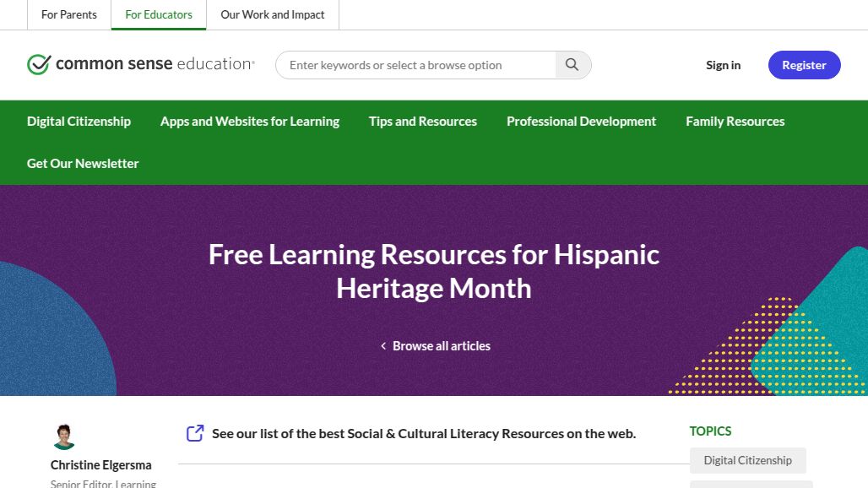Click the Register button
Image resolution: width=868 pixels, height=488 pixels.
coord(805,65)
